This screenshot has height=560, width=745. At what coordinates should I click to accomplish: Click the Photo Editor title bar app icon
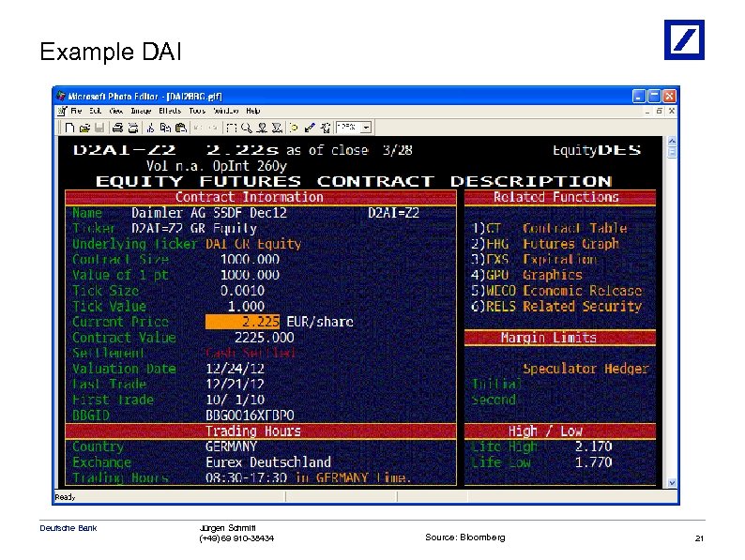click(x=61, y=96)
